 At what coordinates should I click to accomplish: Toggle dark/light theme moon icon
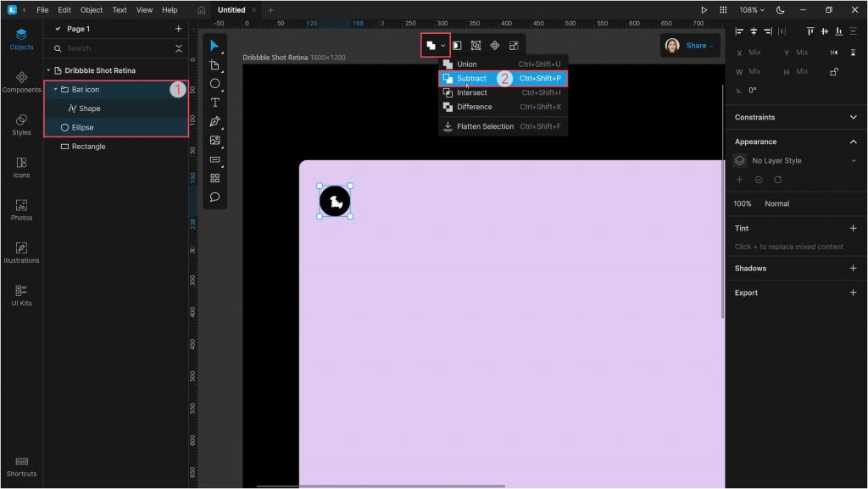point(780,10)
